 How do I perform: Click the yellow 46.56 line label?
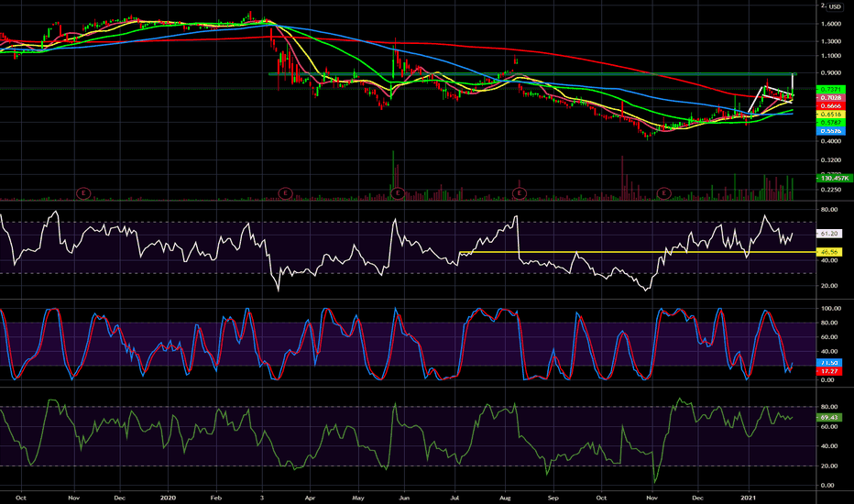pos(829,252)
